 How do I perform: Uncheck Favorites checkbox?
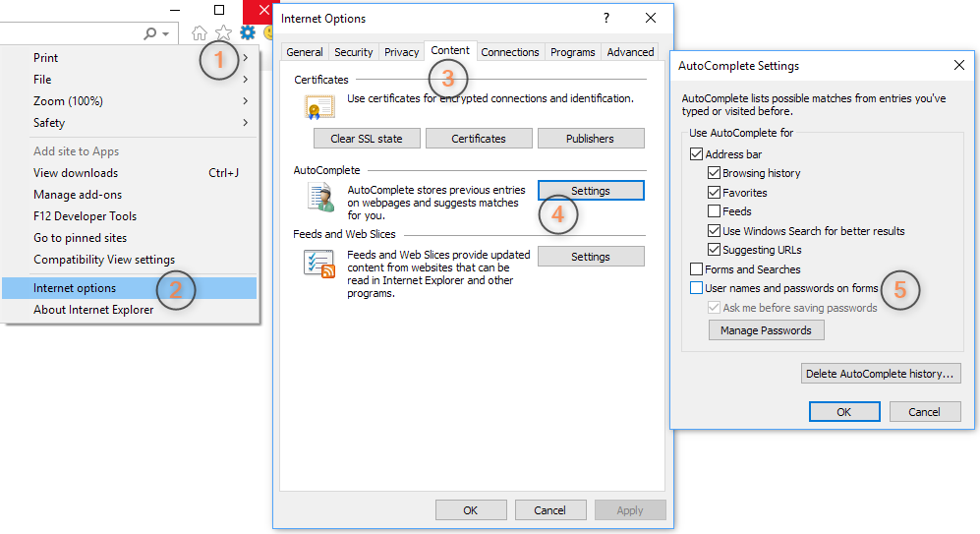tap(714, 192)
